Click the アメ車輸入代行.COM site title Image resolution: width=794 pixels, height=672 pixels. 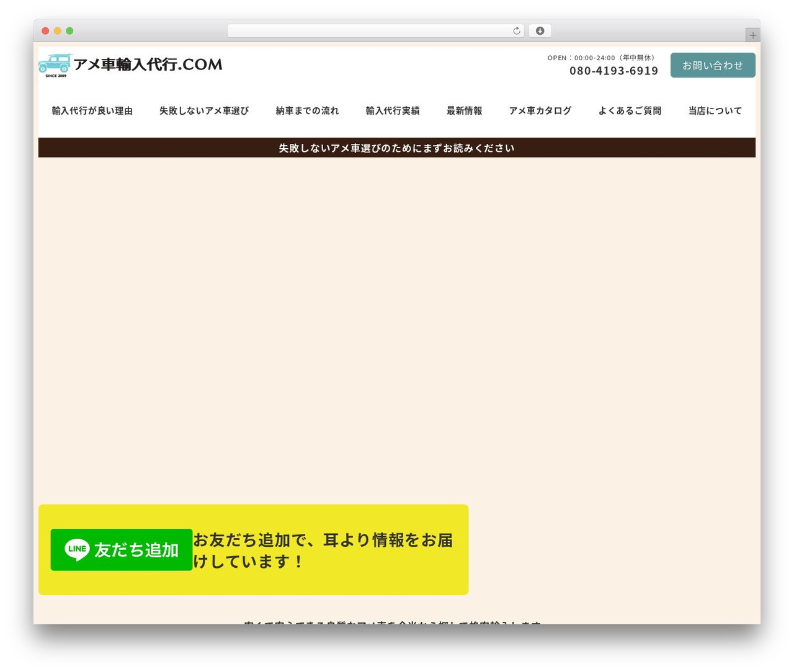(x=148, y=64)
